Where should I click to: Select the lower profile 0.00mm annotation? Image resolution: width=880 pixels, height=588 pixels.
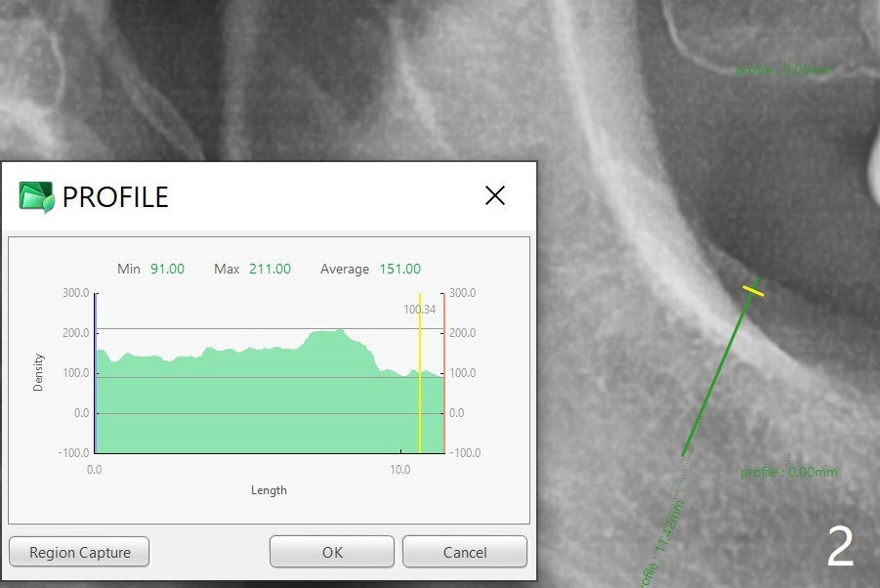click(788, 472)
